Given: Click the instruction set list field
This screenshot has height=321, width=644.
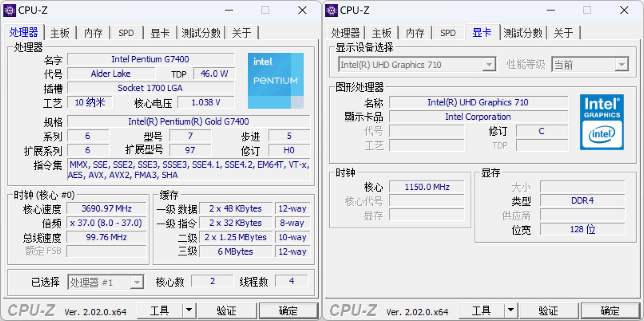Looking at the screenshot, I should click(189, 170).
